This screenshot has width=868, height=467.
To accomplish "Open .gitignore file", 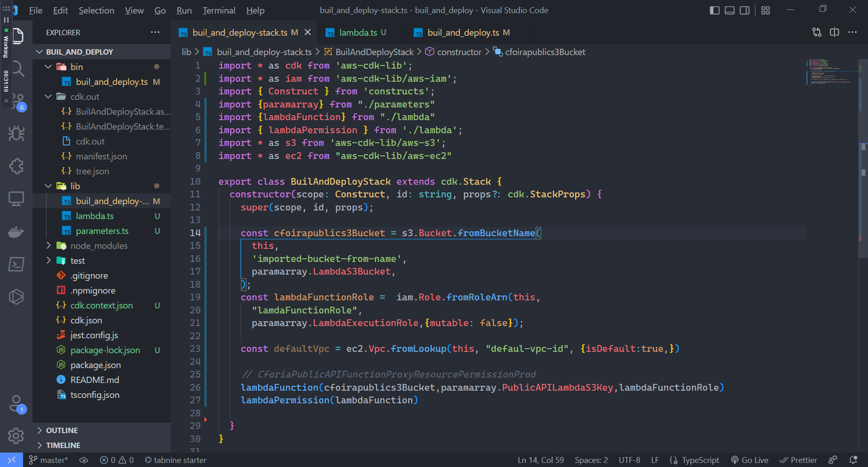I will click(x=102, y=276).
